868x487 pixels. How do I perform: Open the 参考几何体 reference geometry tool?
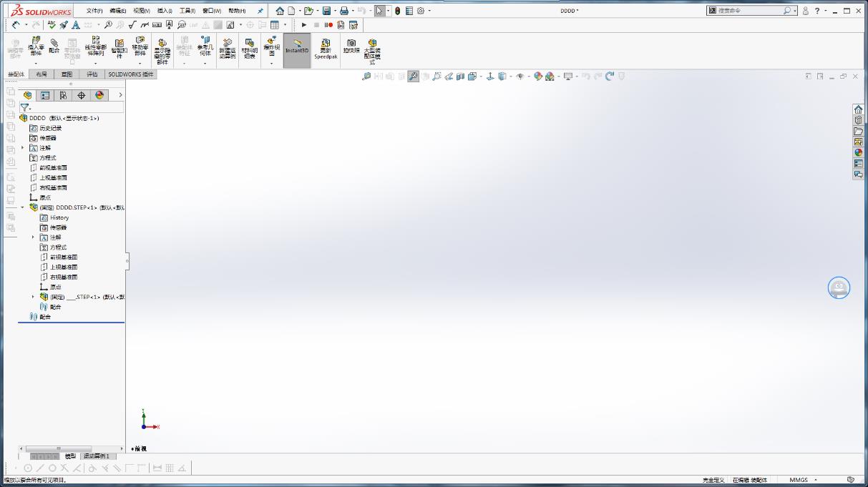(x=205, y=46)
